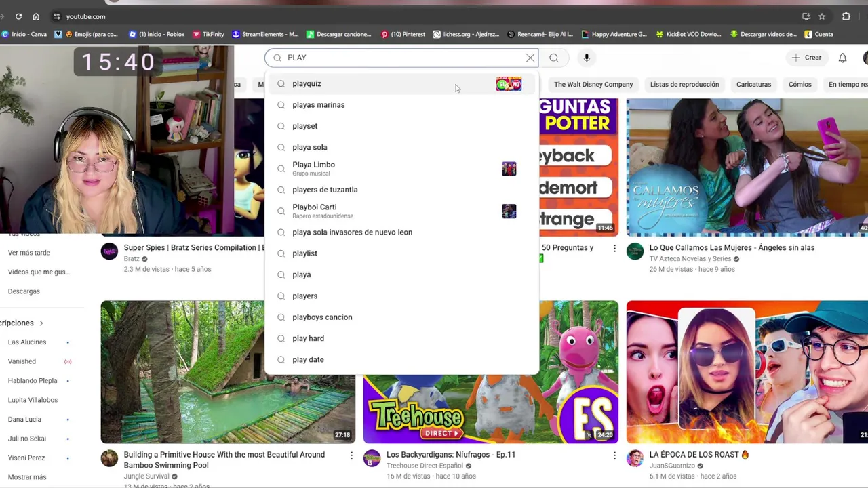Open notifications bell icon
The image size is (868, 488).
coord(842,58)
